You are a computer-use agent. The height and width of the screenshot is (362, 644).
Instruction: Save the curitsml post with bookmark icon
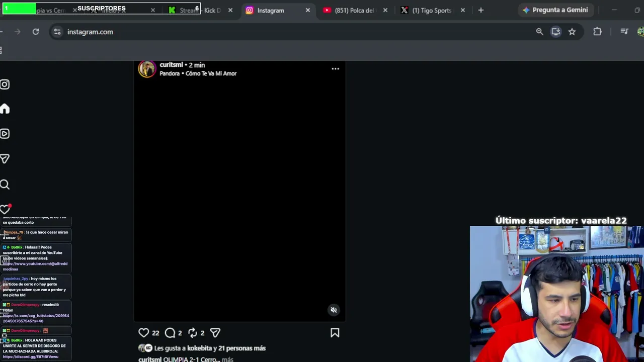pos(335,333)
